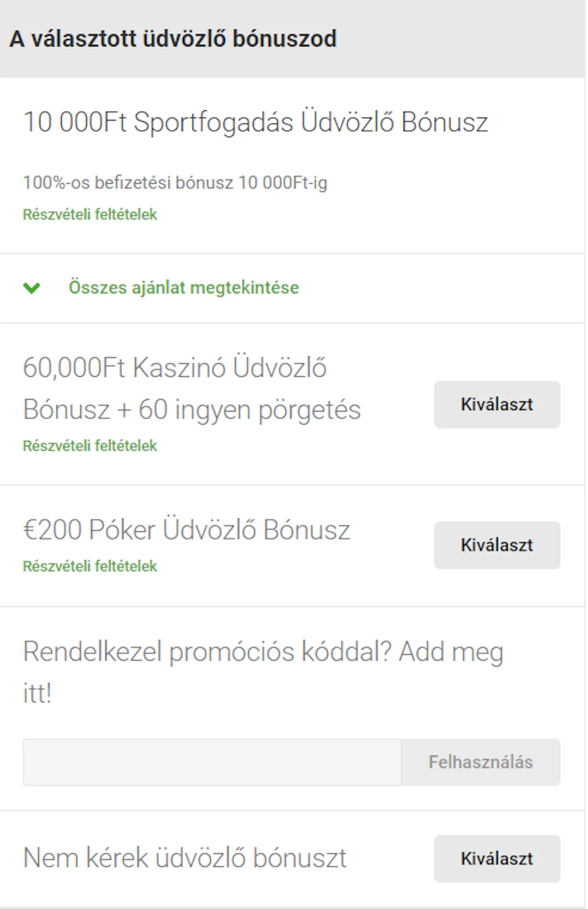This screenshot has height=909, width=588.
Task: Open the casino bonus 'Részvételi feltételek' link
Action: pos(90,445)
